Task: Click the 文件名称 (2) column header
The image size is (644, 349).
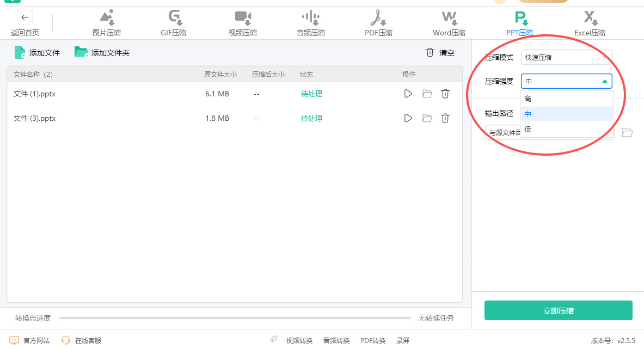Action: pos(33,74)
